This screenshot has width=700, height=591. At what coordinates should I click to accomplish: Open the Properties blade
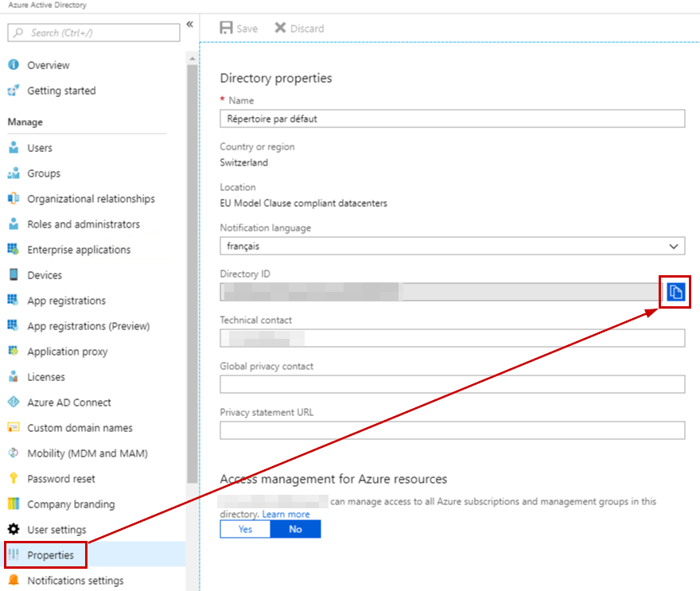coord(50,555)
